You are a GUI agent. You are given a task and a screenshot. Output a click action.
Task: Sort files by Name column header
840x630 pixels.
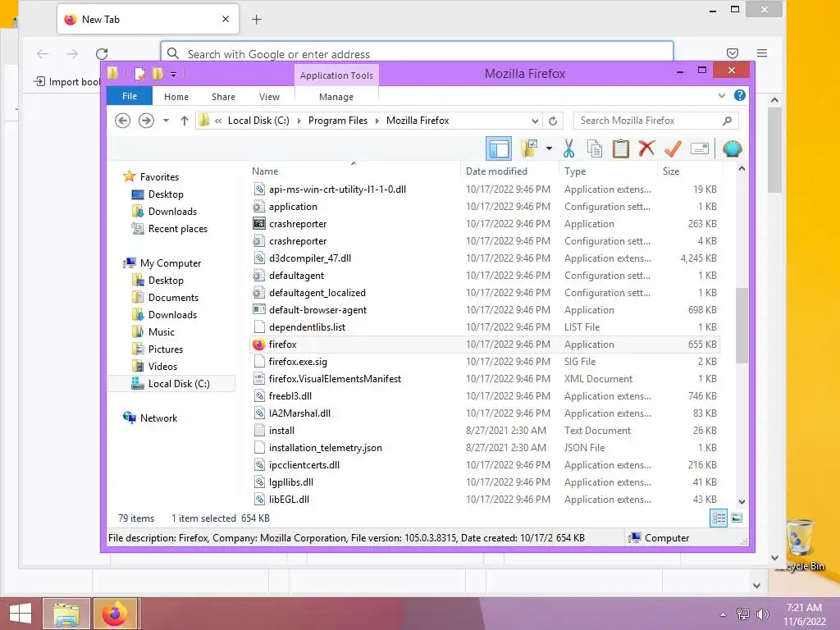tap(354, 171)
